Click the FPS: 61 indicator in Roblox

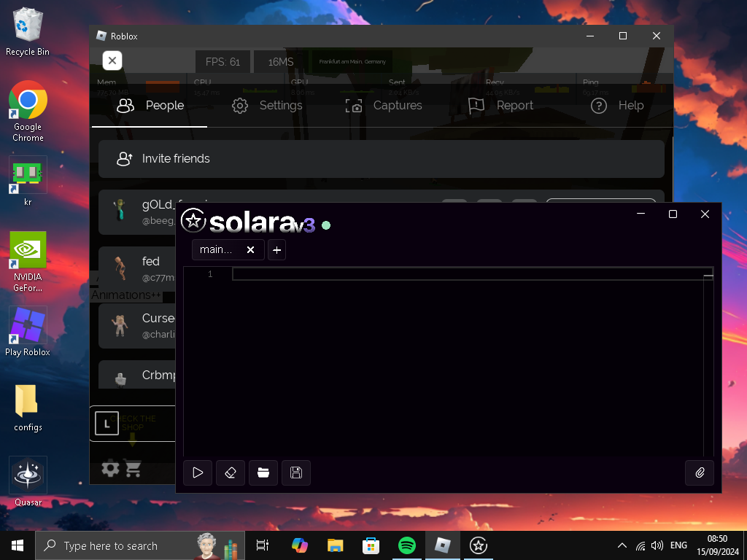point(222,62)
